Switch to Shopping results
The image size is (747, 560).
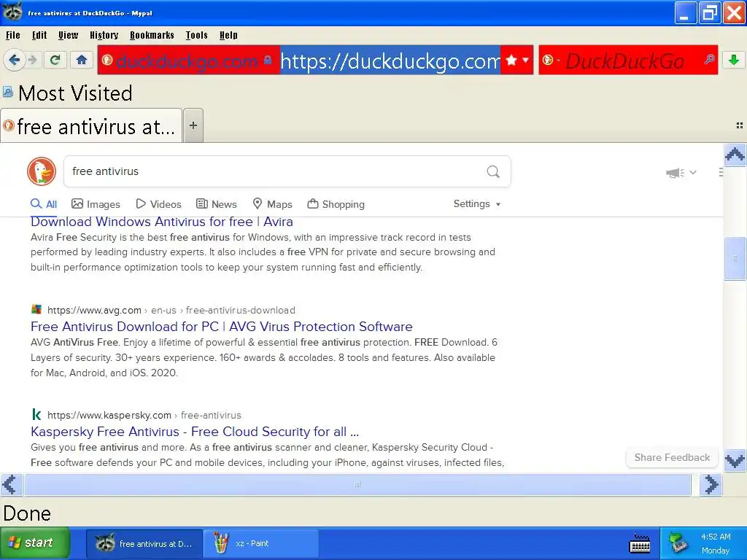(336, 204)
